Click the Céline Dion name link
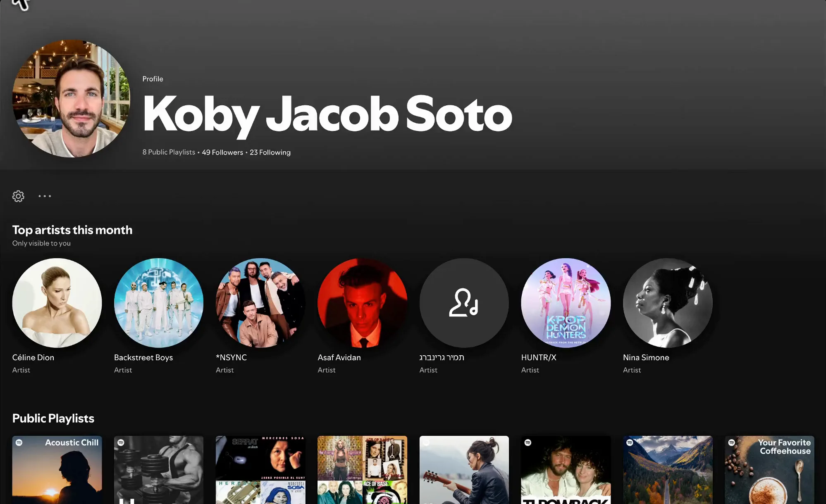Viewport: 826px width, 504px height. coord(33,357)
